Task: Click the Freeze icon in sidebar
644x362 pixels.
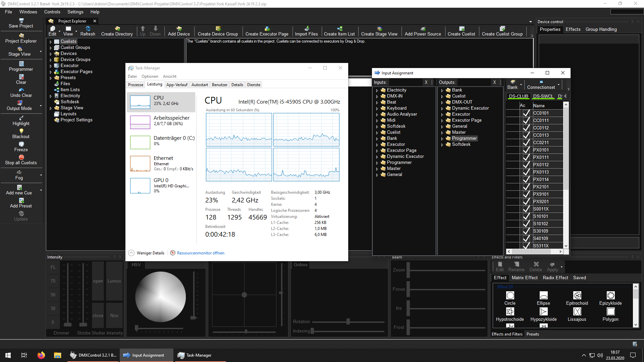Action: tap(21, 144)
